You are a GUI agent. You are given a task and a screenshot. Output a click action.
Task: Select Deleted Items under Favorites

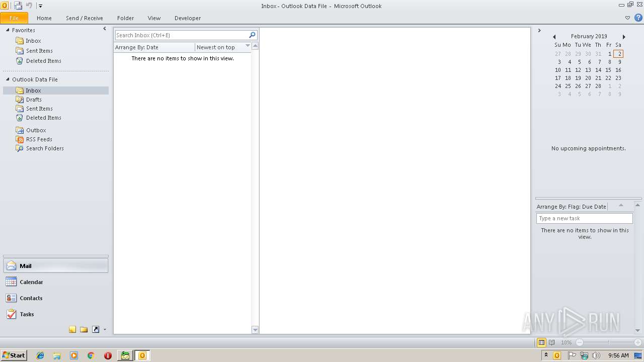pyautogui.click(x=44, y=61)
